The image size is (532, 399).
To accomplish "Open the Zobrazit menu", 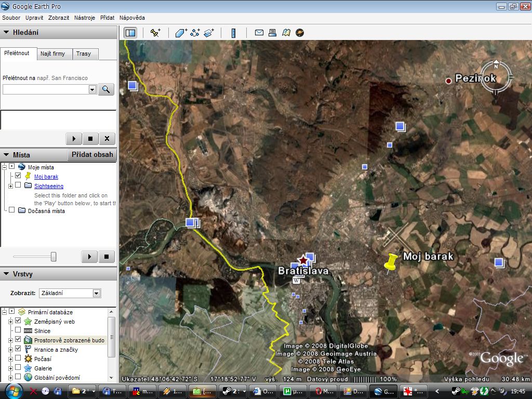I will click(59, 18).
